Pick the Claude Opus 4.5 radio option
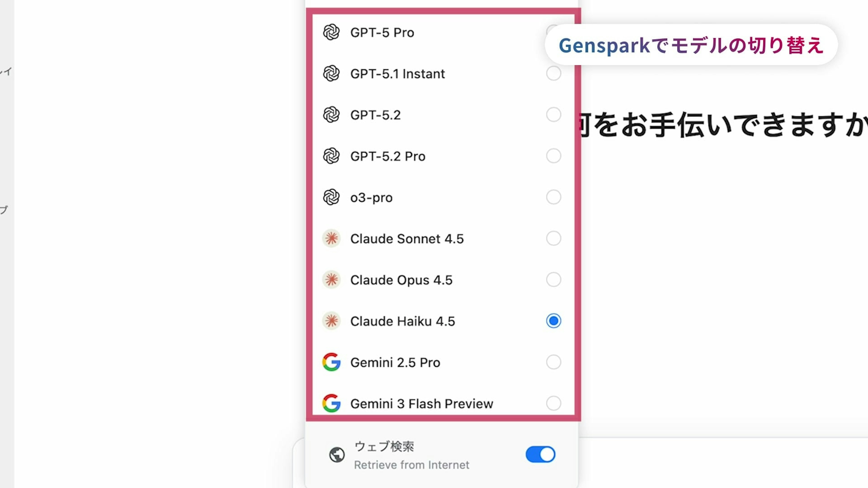The image size is (868, 488). pos(554,279)
